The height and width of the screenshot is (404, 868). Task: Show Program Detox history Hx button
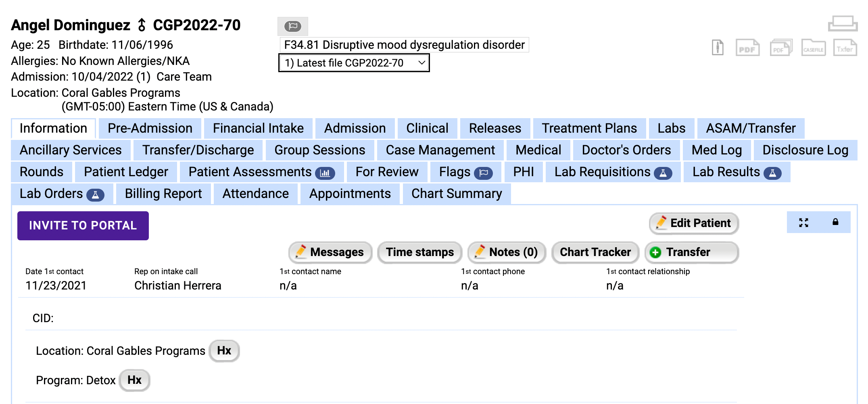point(135,380)
